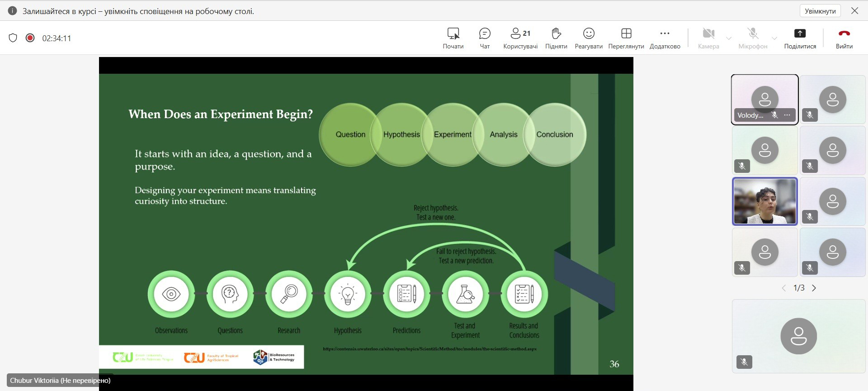Open the Chat (Чат) panel
Image resolution: width=868 pixels, height=391 pixels.
tap(484, 38)
